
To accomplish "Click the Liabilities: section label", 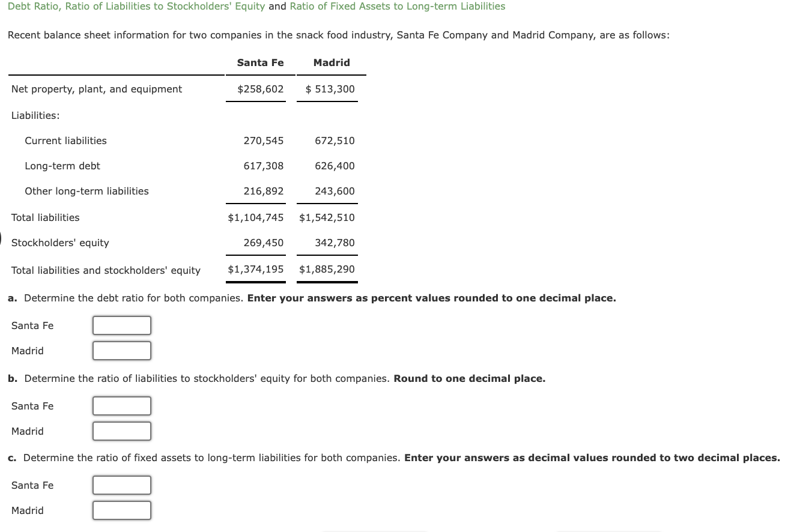I will click(x=35, y=115).
